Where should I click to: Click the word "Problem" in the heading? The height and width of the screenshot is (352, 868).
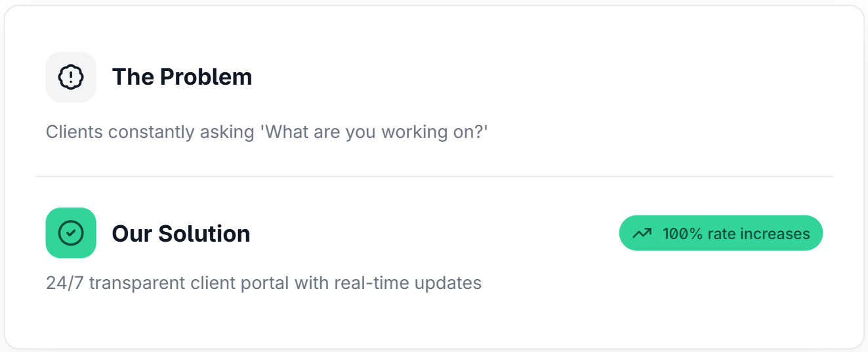point(206,77)
